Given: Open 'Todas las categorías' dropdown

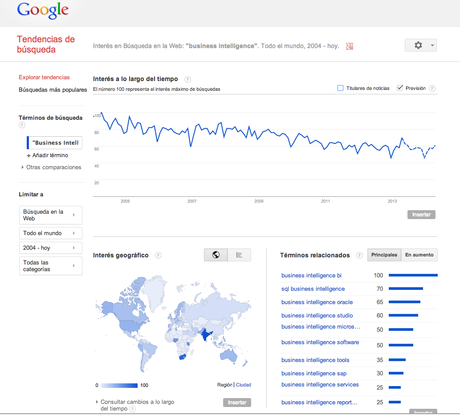Looking at the screenshot, I should [x=51, y=266].
